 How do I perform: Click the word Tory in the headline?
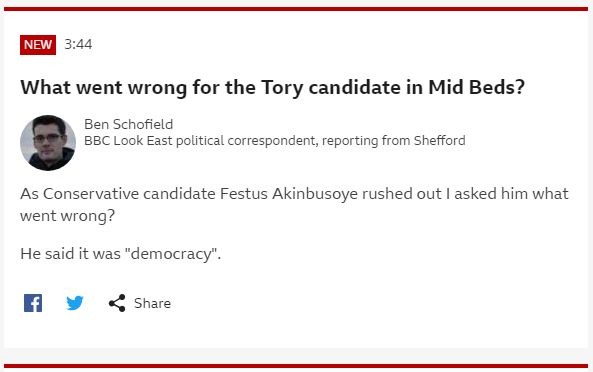pos(282,88)
